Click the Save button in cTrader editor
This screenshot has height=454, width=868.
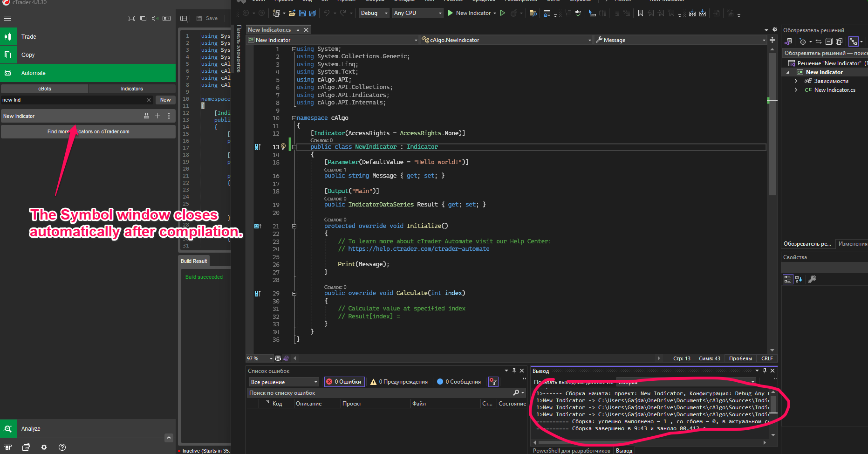(x=207, y=19)
